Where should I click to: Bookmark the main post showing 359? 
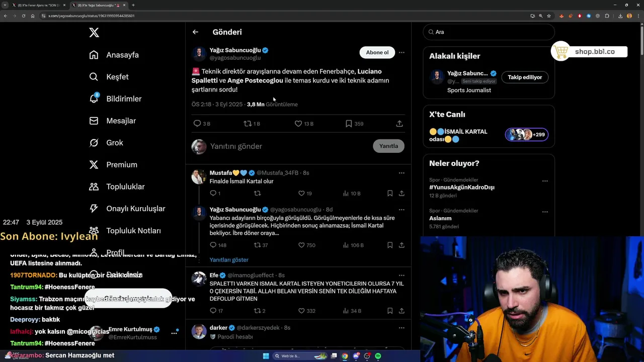(349, 124)
